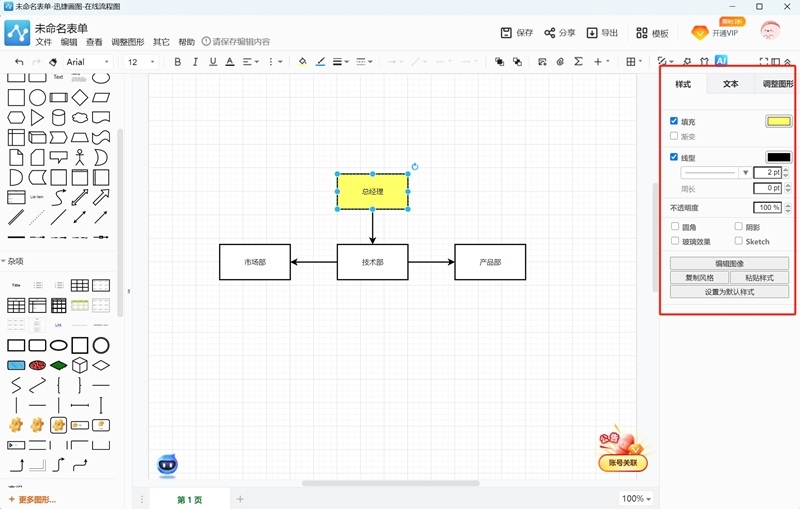800x509 pixels.
Task: Open the 帮助 menu
Action: coord(186,42)
